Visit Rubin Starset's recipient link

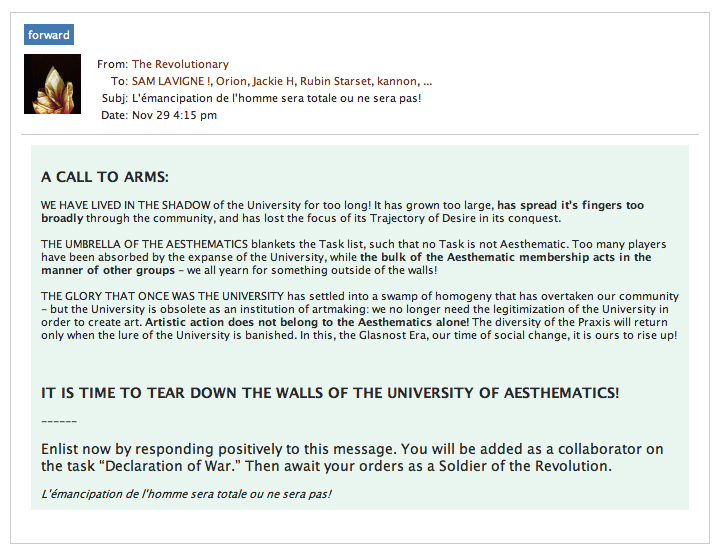[x=336, y=81]
